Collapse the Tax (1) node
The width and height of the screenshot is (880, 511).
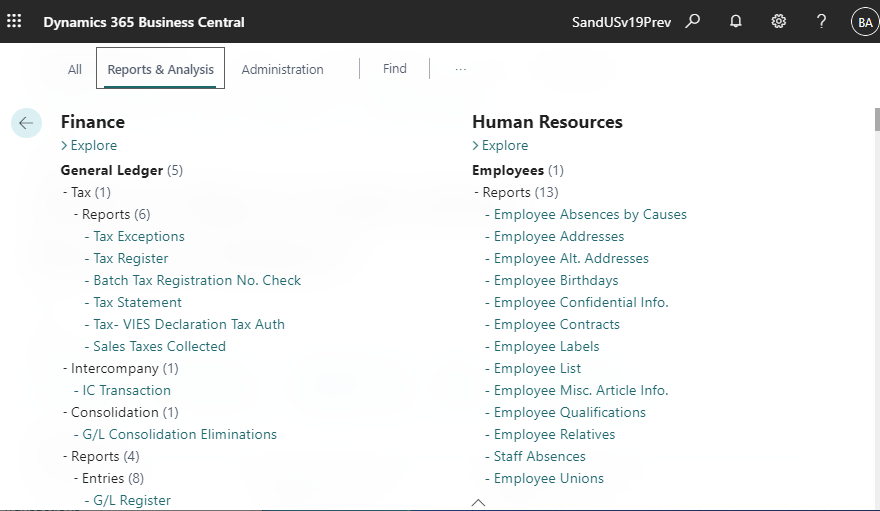(x=87, y=192)
